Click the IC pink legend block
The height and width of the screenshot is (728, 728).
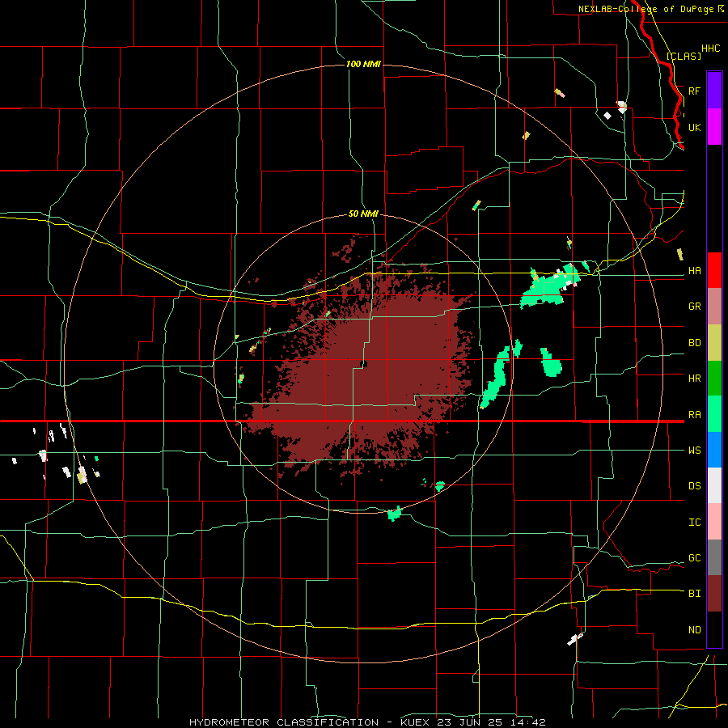714,522
